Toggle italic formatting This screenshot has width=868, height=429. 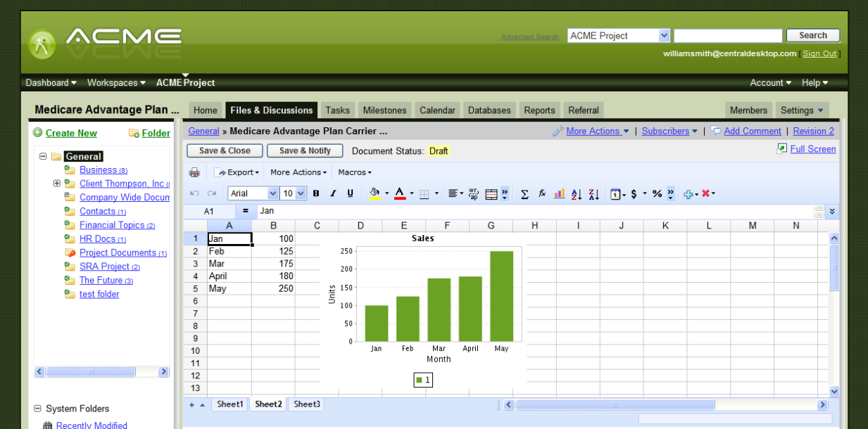tap(333, 193)
